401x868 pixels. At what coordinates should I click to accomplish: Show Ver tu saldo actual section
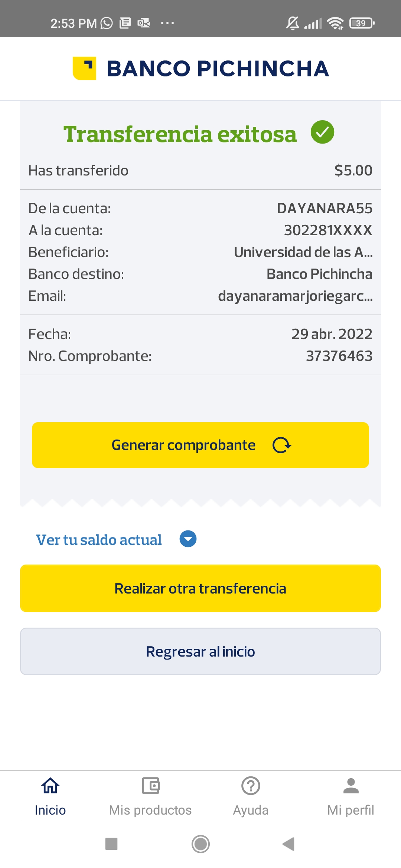(99, 540)
